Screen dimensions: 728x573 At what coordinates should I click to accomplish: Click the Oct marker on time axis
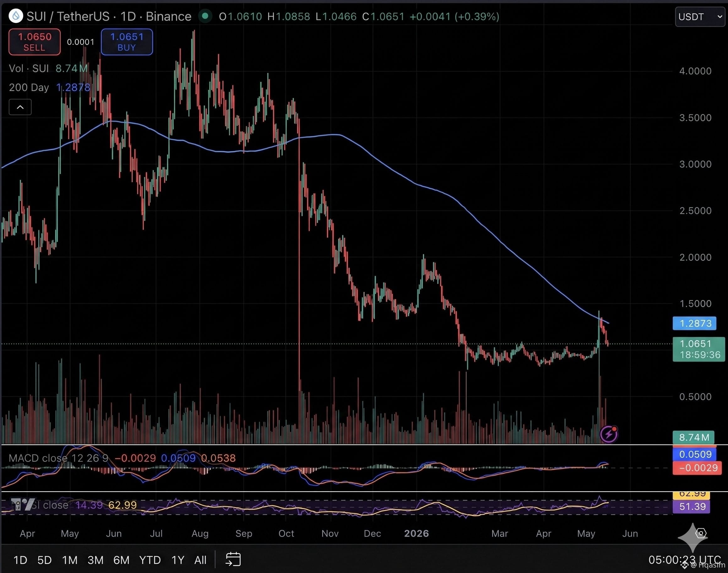(x=286, y=533)
